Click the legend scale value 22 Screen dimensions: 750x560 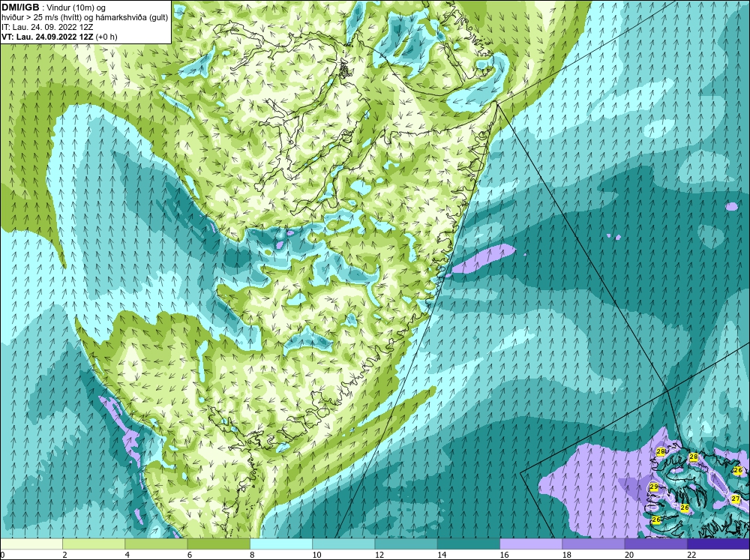pyautogui.click(x=691, y=555)
